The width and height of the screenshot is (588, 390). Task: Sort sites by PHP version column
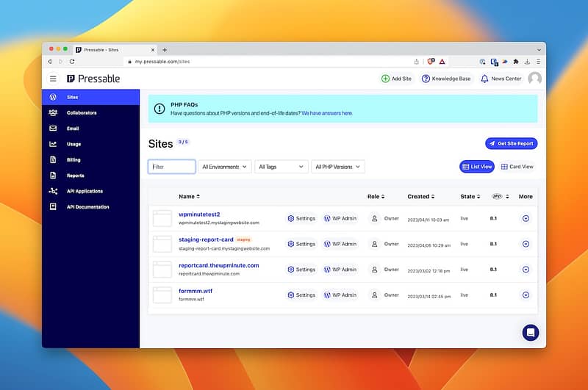pos(501,196)
